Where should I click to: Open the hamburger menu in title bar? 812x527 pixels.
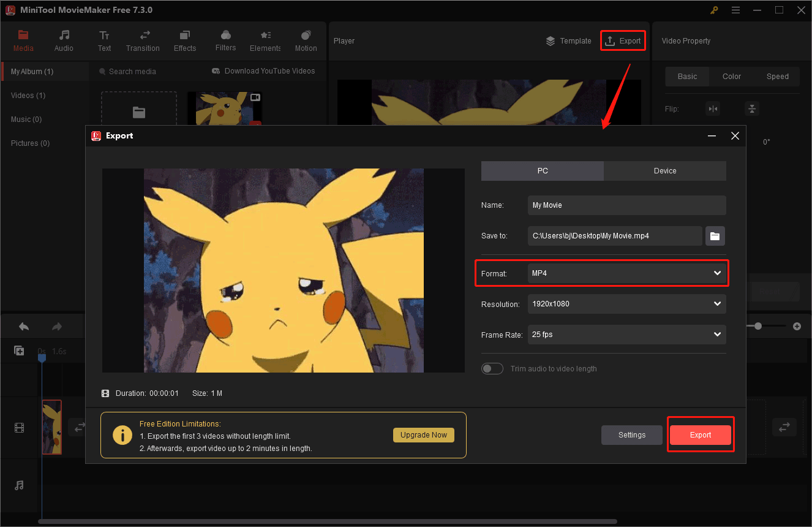735,10
